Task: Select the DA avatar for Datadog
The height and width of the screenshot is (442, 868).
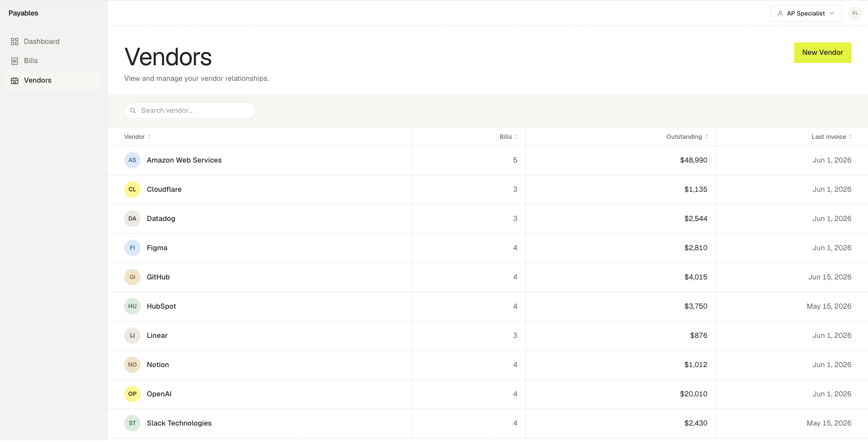Action: 132,219
